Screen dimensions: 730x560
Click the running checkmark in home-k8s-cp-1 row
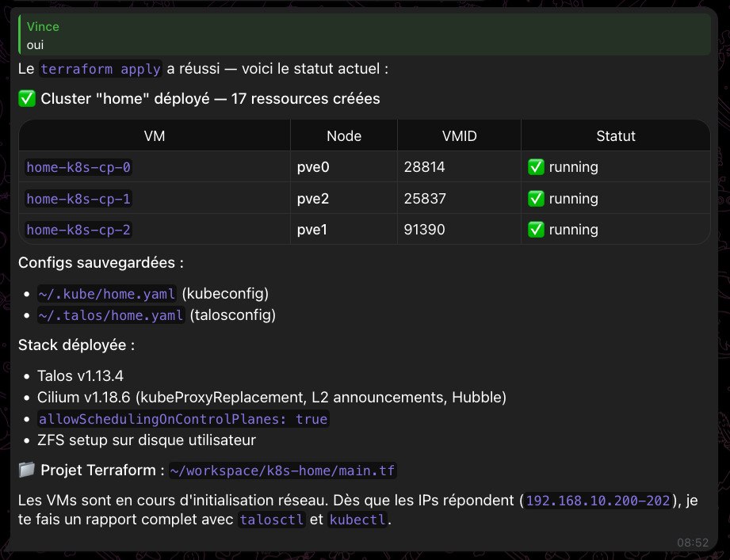pos(536,199)
